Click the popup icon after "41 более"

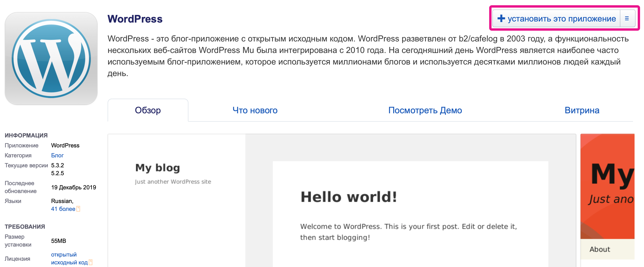point(78,209)
